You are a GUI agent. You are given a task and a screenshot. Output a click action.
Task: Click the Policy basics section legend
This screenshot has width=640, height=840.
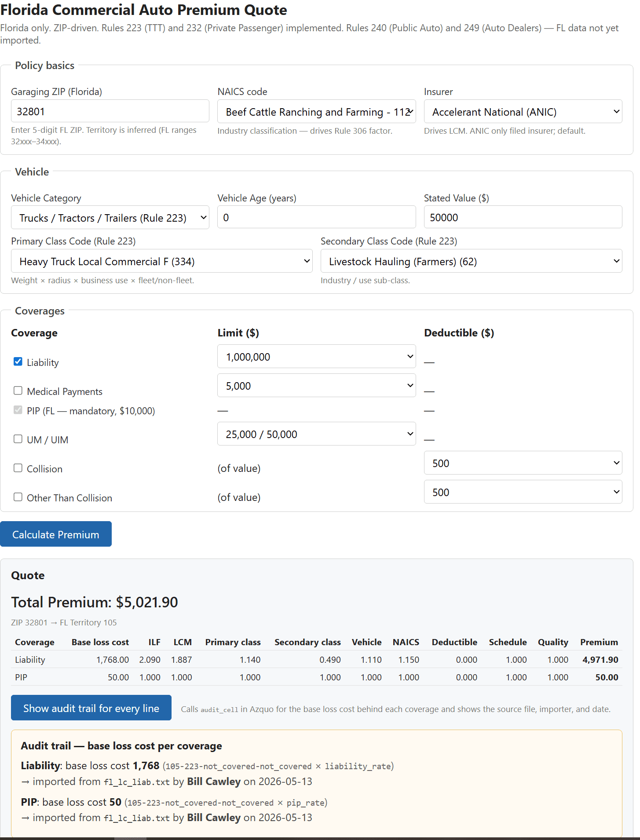click(44, 66)
